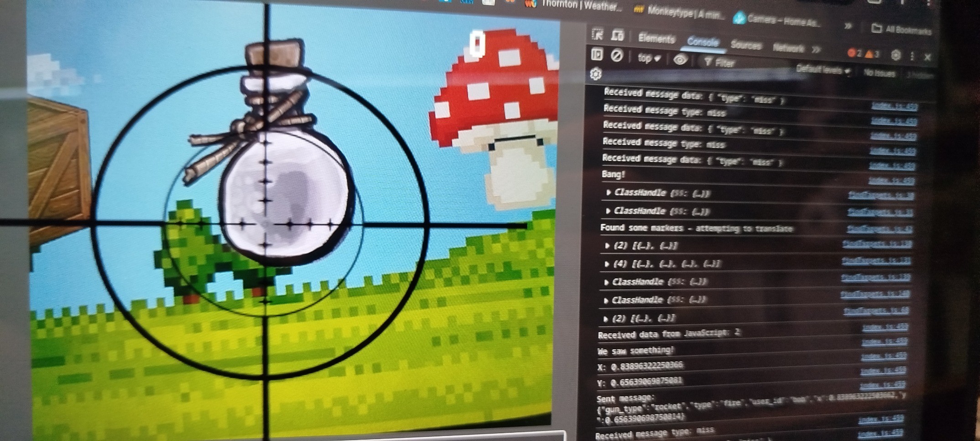Click the red error count badge
Image resolution: width=980 pixels, height=441 pixels.
click(x=854, y=53)
